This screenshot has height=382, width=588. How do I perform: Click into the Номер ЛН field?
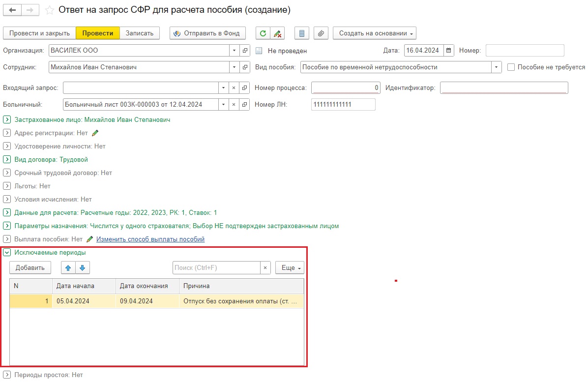click(x=343, y=104)
